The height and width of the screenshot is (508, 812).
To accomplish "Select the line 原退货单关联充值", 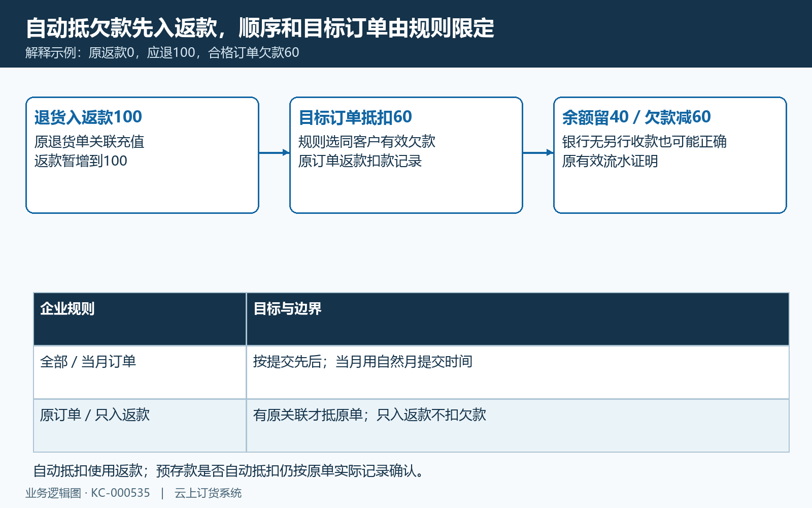I will [89, 142].
